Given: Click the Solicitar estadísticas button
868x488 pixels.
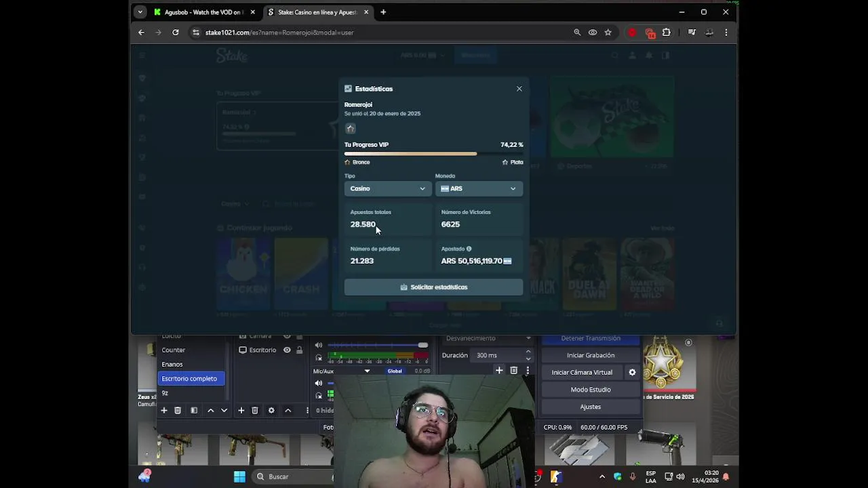Looking at the screenshot, I should [x=433, y=287].
